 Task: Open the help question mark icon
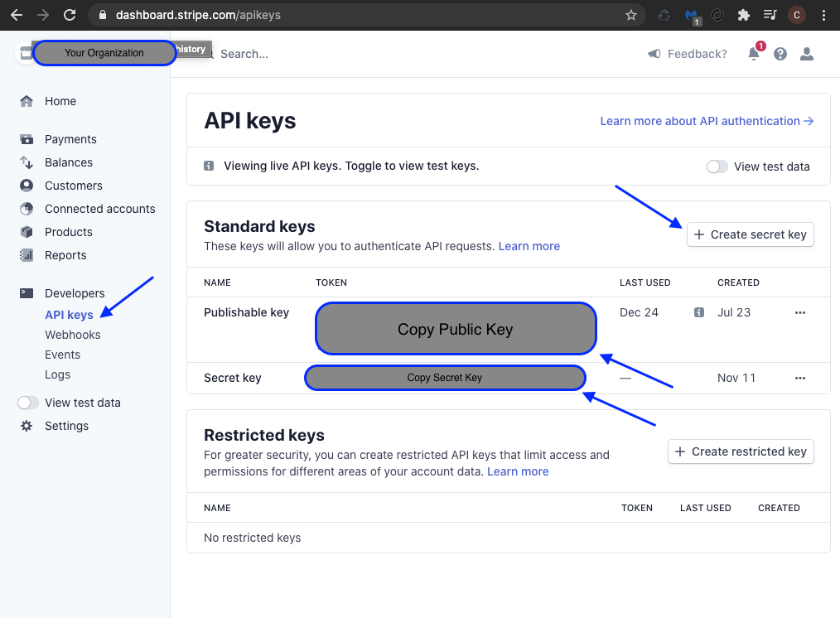point(780,54)
